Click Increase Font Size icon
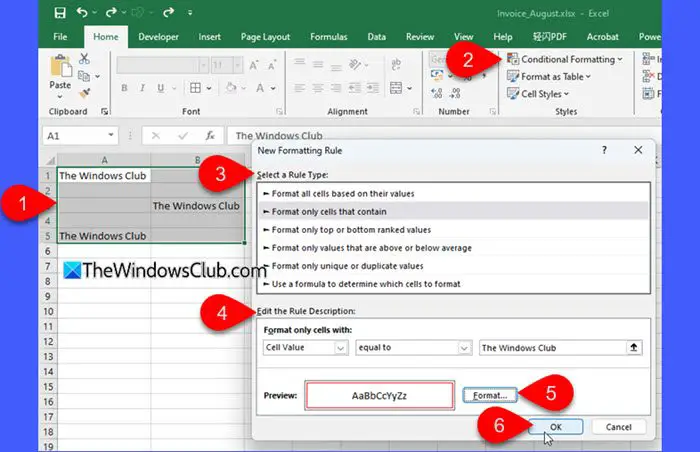The image size is (700, 452). click(x=254, y=66)
